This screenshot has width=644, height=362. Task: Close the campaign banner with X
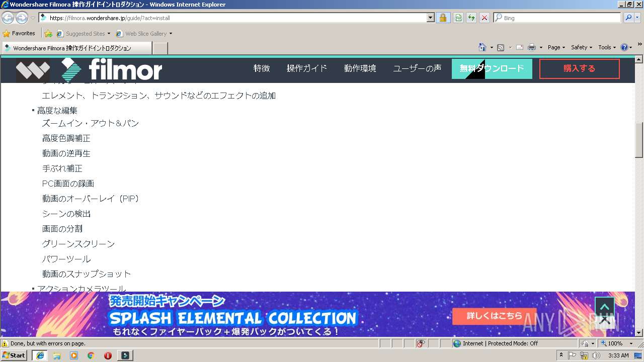(x=605, y=320)
